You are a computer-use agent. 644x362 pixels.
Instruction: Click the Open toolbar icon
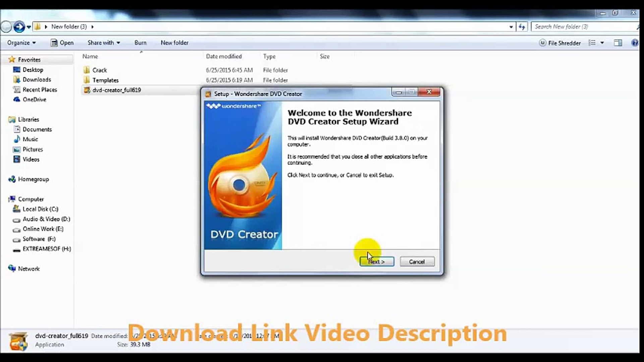pyautogui.click(x=63, y=43)
